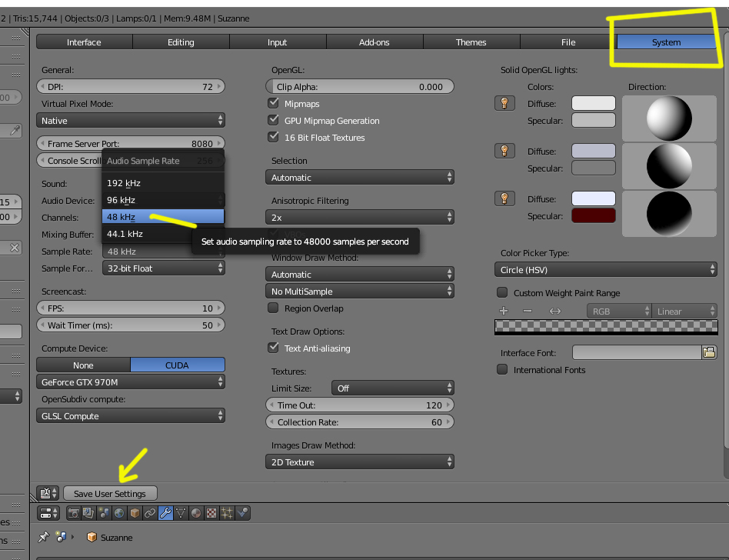
Task: Click the Clip Alpha slider
Action: (x=360, y=86)
